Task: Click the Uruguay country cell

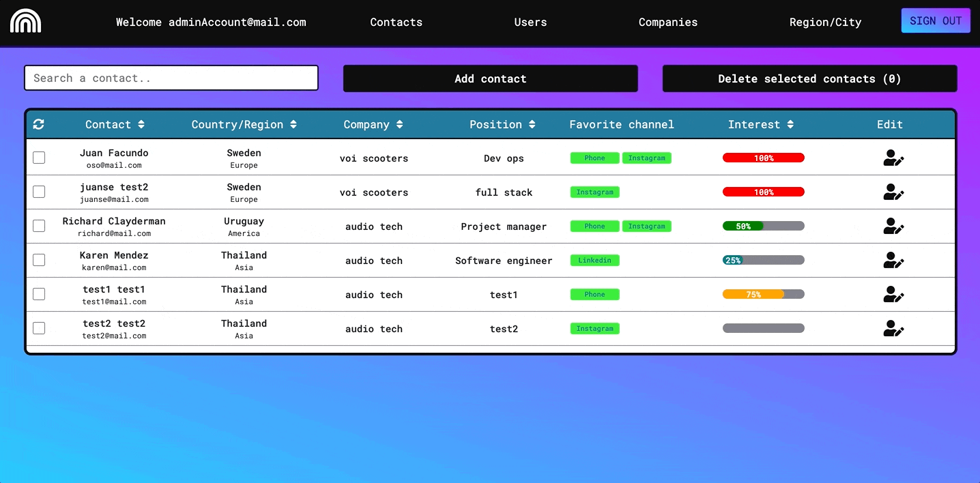Action: (x=244, y=221)
